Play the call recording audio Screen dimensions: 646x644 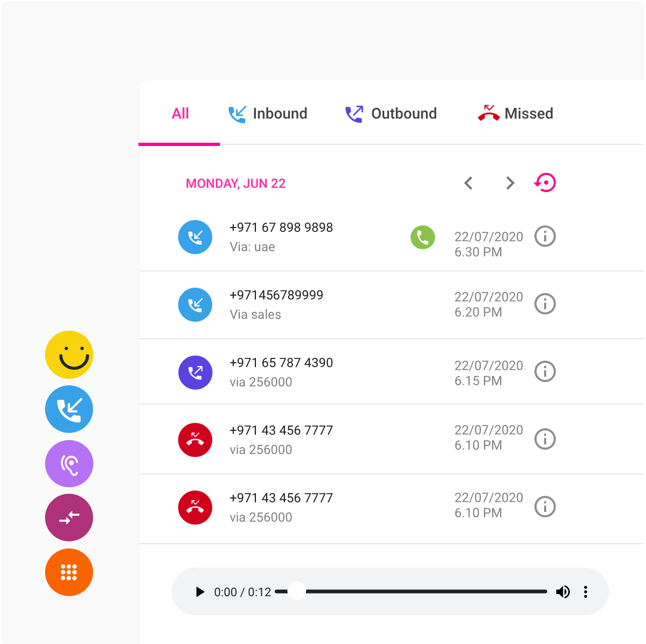click(x=200, y=592)
